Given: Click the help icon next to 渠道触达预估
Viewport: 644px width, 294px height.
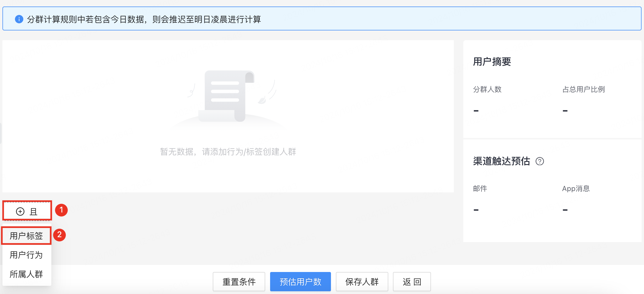Looking at the screenshot, I should click(x=540, y=161).
